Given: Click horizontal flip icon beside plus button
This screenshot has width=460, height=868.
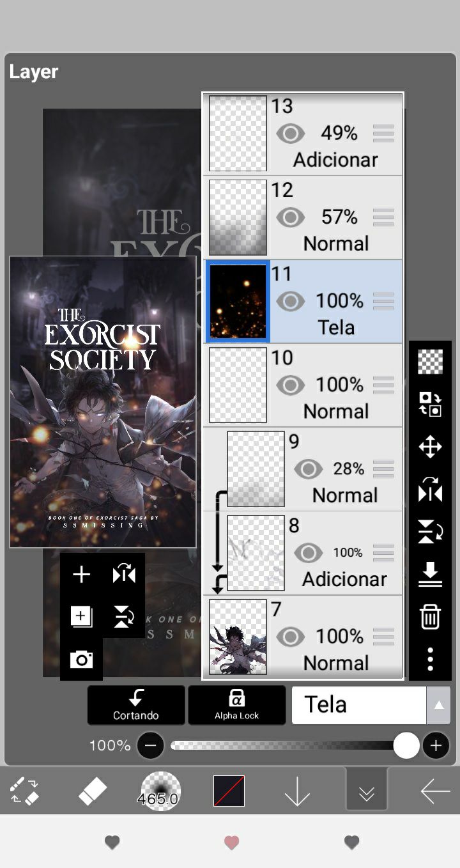Looking at the screenshot, I should [x=124, y=575].
